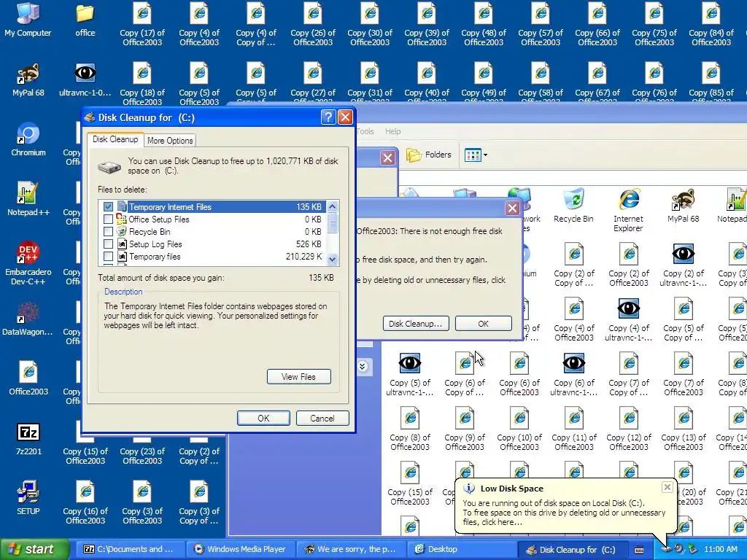Confirm Disk Cleanup with OK button
Viewport: 747px width, 560px height.
point(263,418)
